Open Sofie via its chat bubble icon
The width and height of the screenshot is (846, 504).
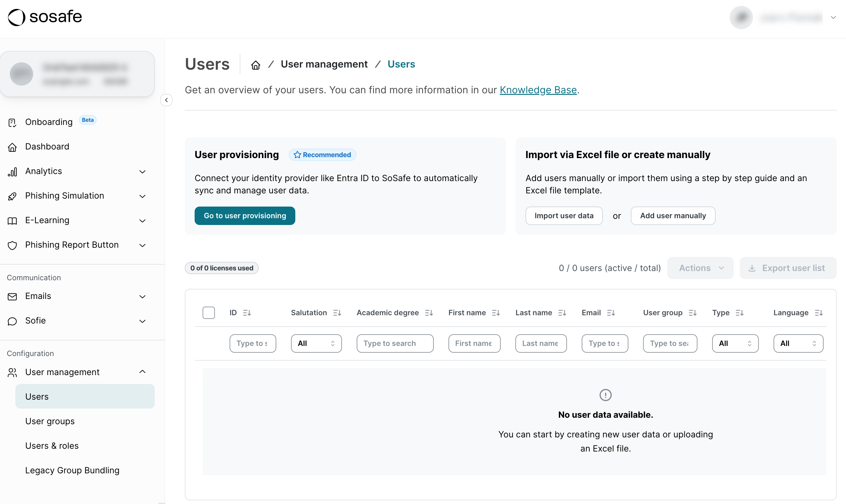[13, 321]
